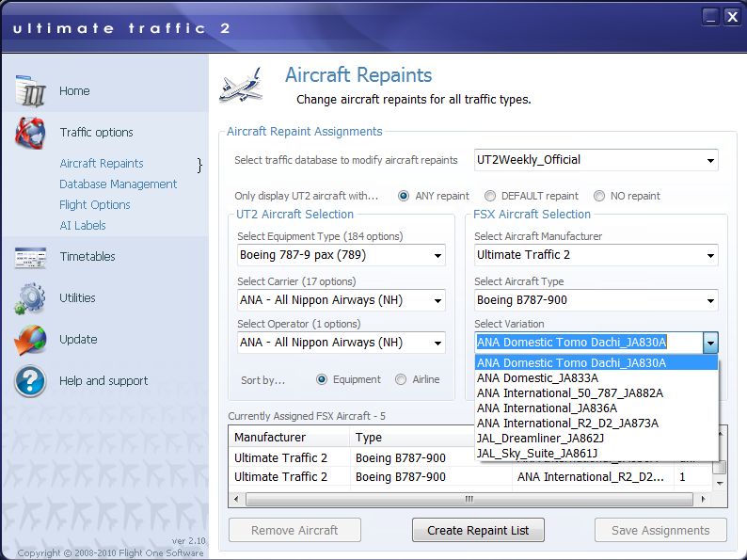Screen dimensions: 747x560
Task: Click the Traffic options globe icon
Action: click(x=30, y=133)
